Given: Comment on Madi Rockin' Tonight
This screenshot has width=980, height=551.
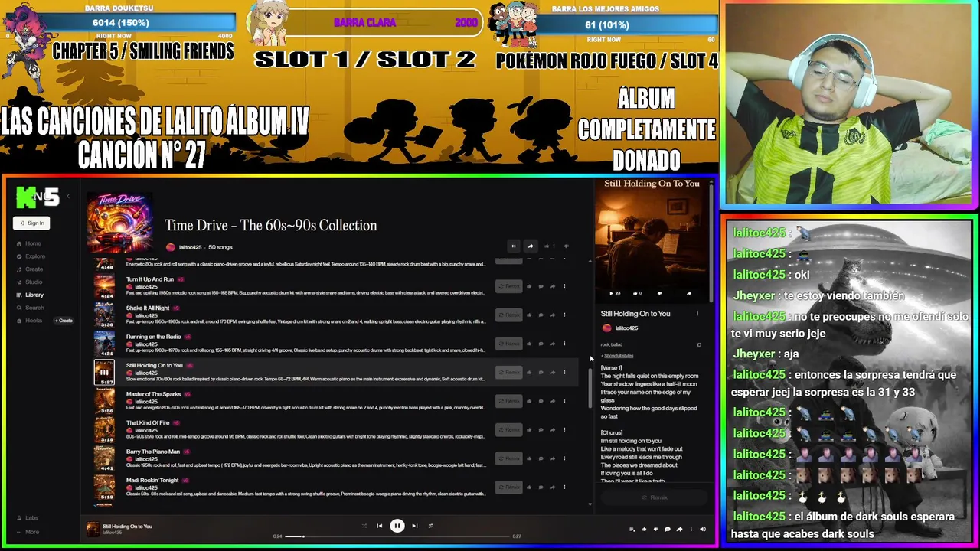Looking at the screenshot, I should pyautogui.click(x=541, y=487).
